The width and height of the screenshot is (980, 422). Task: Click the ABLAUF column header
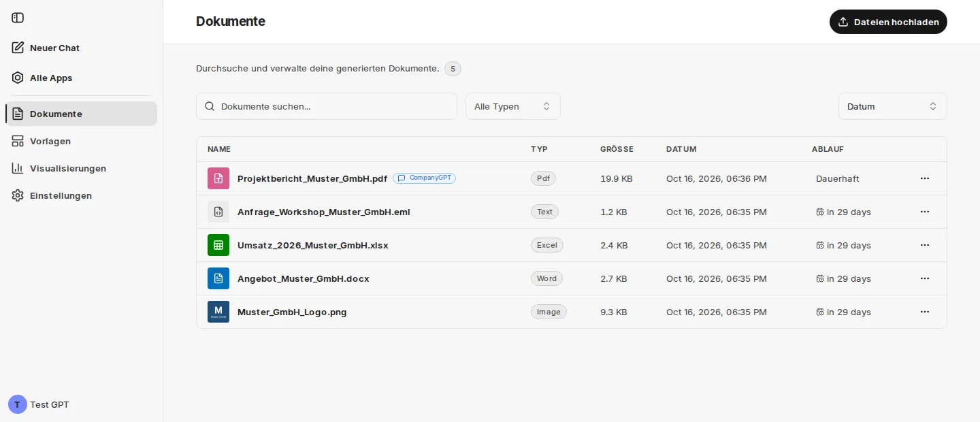click(x=828, y=149)
